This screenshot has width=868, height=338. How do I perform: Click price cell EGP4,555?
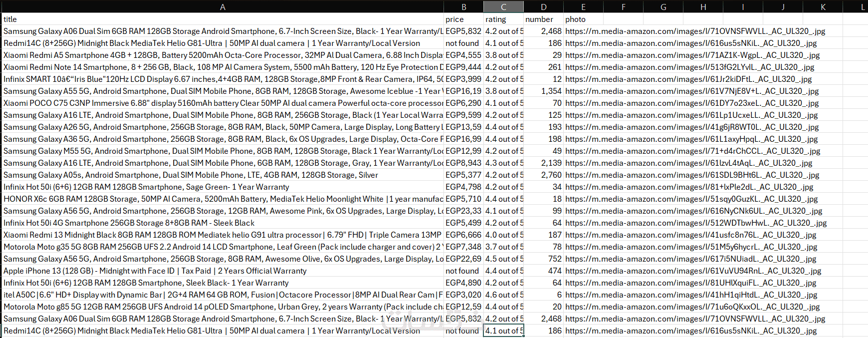click(463, 55)
